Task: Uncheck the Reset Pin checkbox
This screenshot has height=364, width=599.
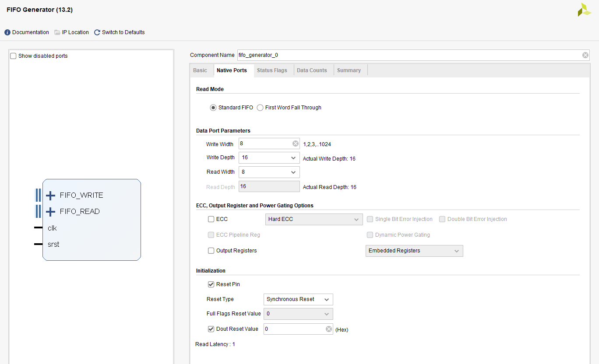Action: [211, 284]
